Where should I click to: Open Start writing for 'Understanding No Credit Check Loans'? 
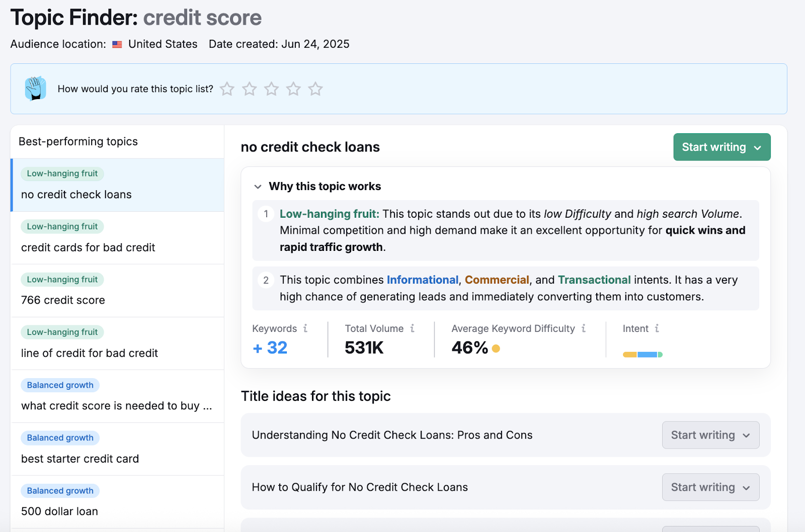click(x=710, y=435)
